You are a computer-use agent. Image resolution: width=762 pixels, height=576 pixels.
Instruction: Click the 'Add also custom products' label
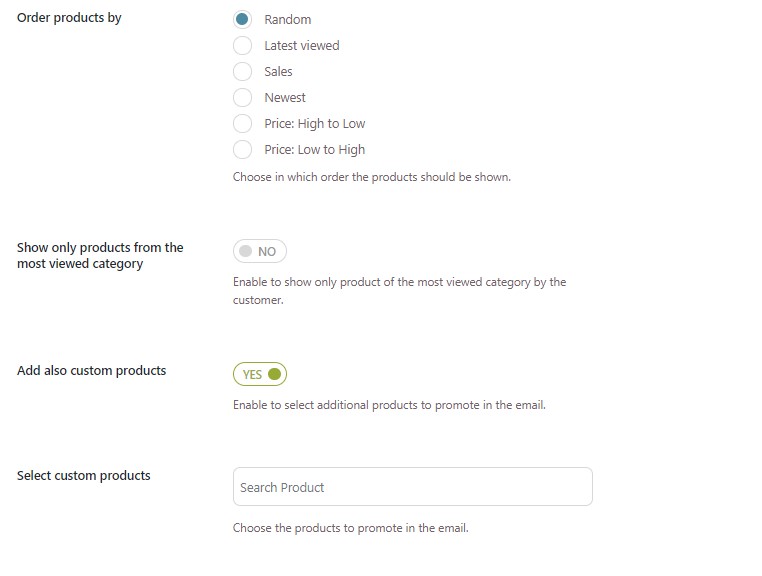[x=91, y=370]
